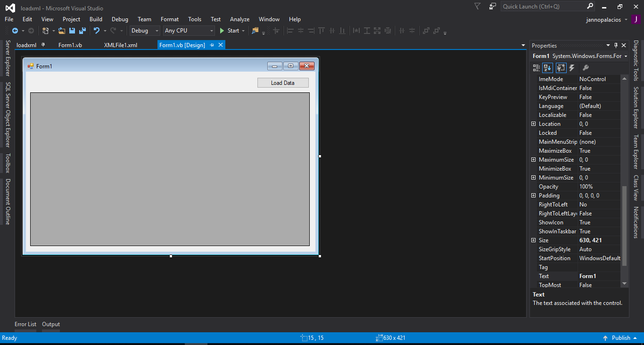Click the Make Same Width icon
This screenshot has height=345, width=644.
pyautogui.click(x=356, y=31)
